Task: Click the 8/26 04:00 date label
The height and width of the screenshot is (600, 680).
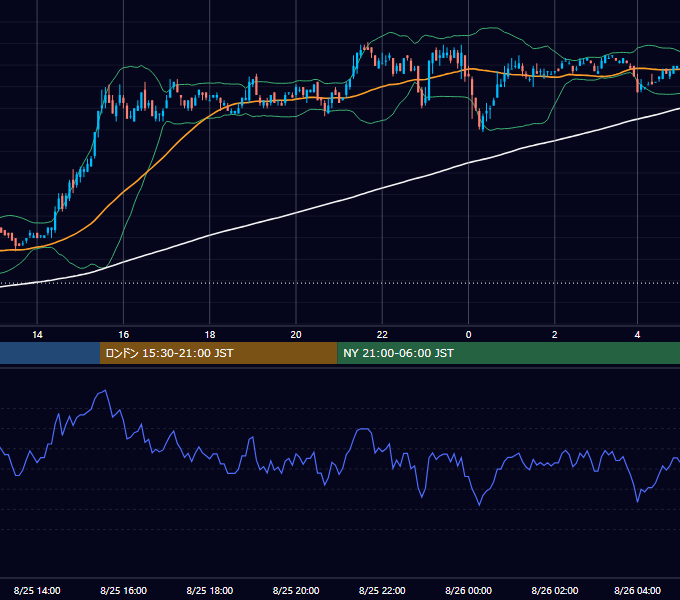Action: click(x=638, y=590)
